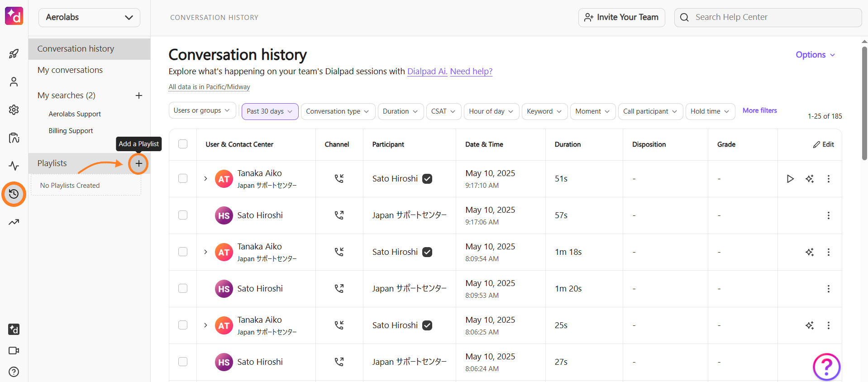The width and height of the screenshot is (868, 382).
Task: Open the help question mark icon in sidebar
Action: point(14,372)
